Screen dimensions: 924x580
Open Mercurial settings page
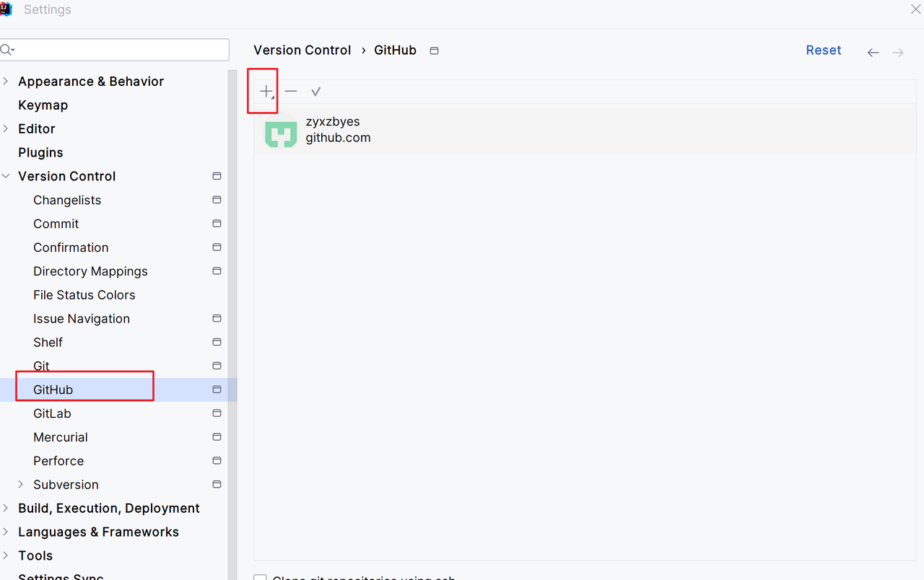point(60,437)
